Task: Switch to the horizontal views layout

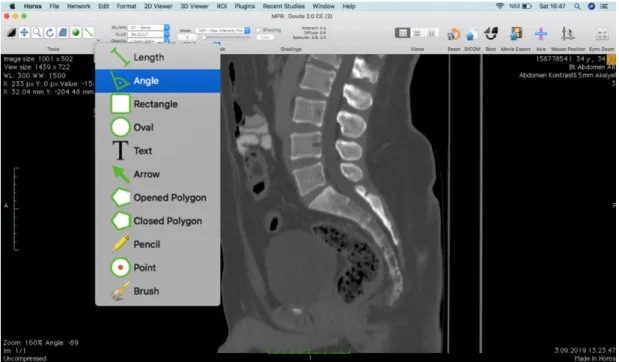Action: 417,33
